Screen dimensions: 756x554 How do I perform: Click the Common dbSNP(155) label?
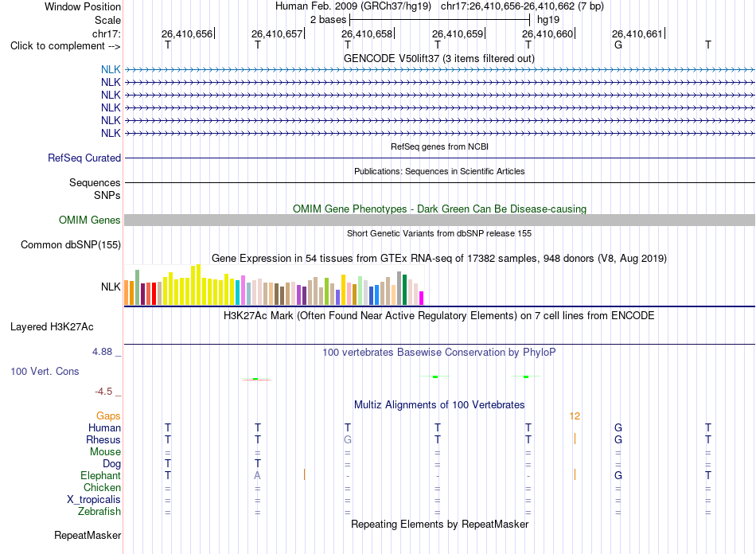(70, 244)
